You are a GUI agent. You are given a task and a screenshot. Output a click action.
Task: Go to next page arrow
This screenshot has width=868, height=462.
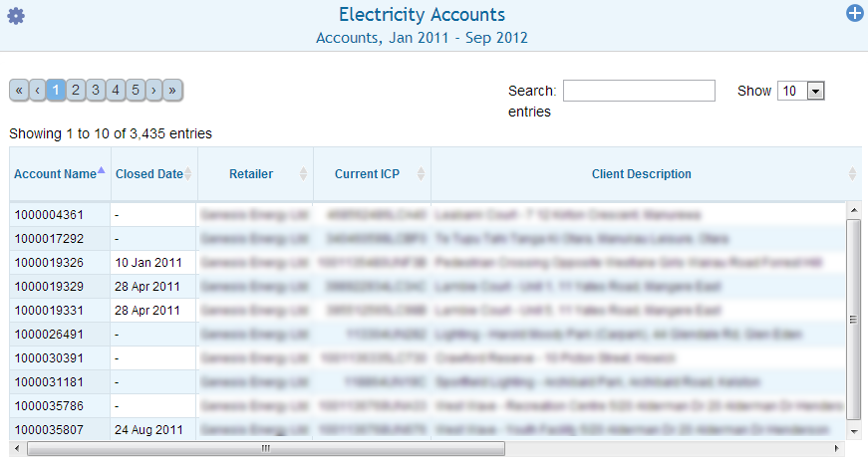point(153,90)
